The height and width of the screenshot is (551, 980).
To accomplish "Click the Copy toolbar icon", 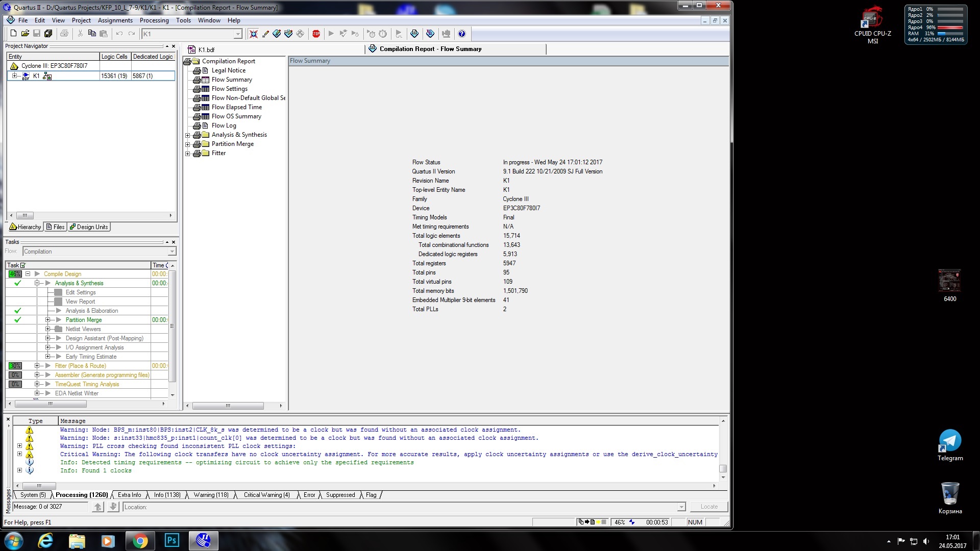I will [92, 34].
